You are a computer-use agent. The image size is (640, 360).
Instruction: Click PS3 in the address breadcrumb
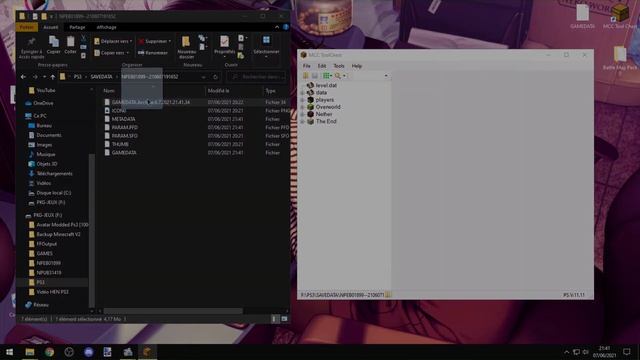(x=78, y=77)
